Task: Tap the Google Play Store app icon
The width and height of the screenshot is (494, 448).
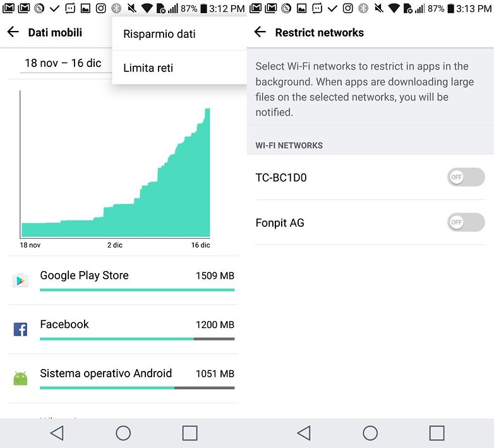Action: coord(20,280)
